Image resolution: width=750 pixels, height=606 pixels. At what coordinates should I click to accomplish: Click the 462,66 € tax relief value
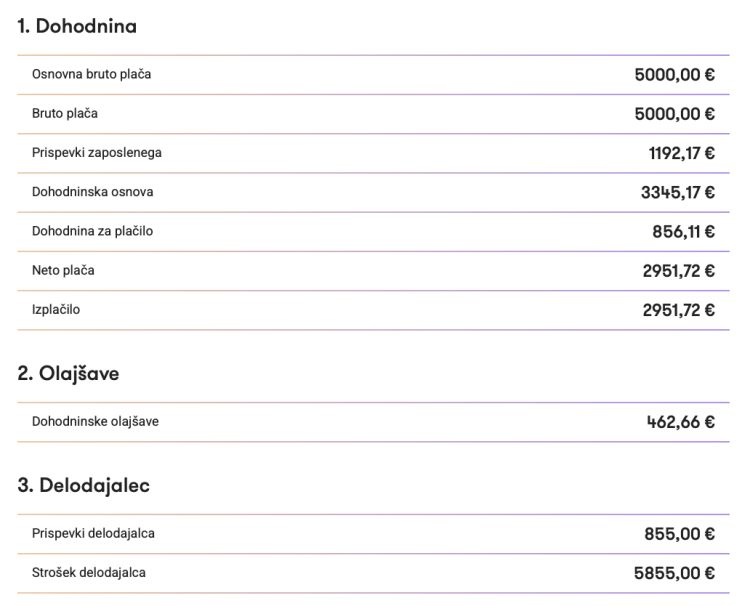680,421
